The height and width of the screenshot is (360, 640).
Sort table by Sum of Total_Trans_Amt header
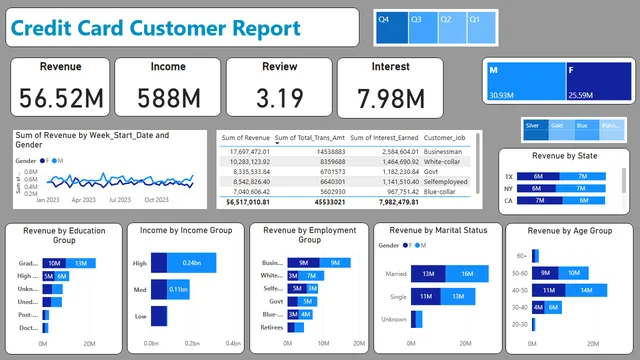point(310,138)
